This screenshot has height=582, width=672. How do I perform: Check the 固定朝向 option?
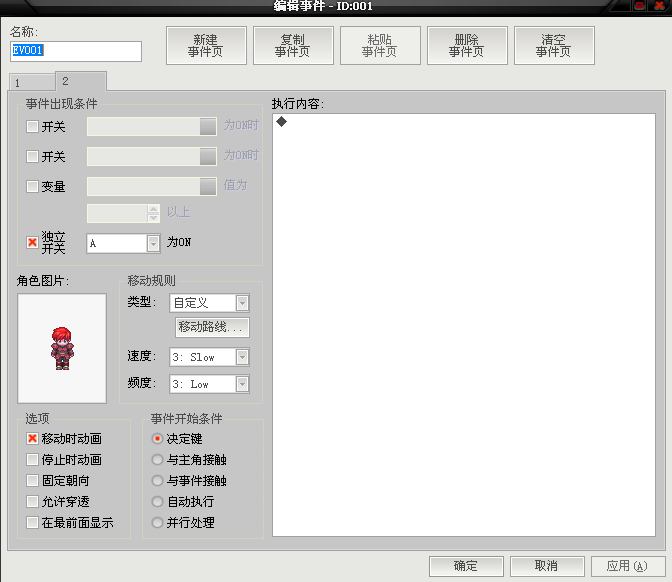pos(32,480)
